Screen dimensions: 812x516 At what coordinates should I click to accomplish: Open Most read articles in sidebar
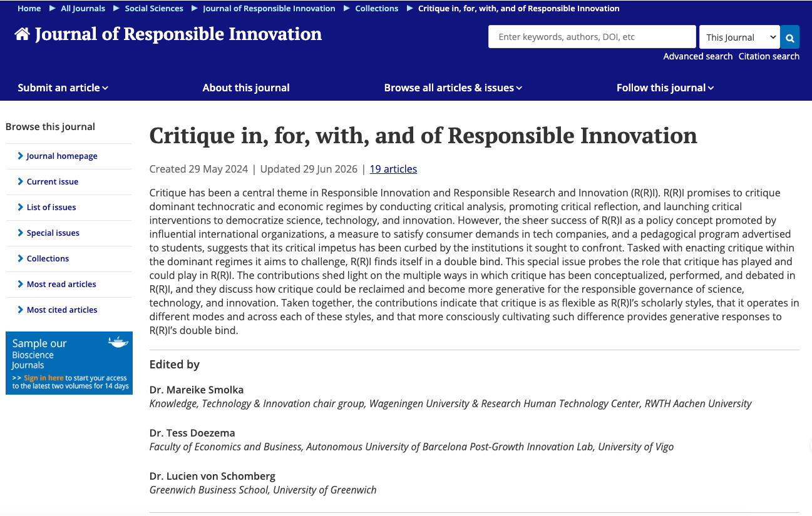coord(61,284)
